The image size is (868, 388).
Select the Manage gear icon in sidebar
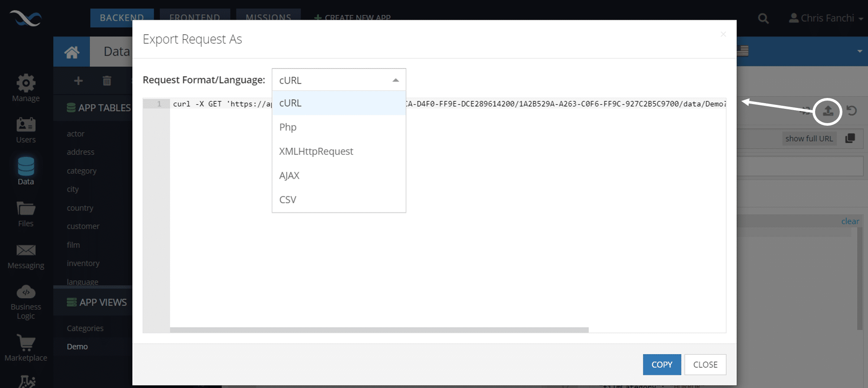tap(26, 83)
